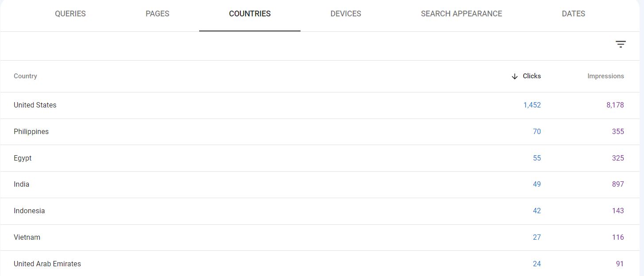Open the Pages tab

(x=158, y=14)
